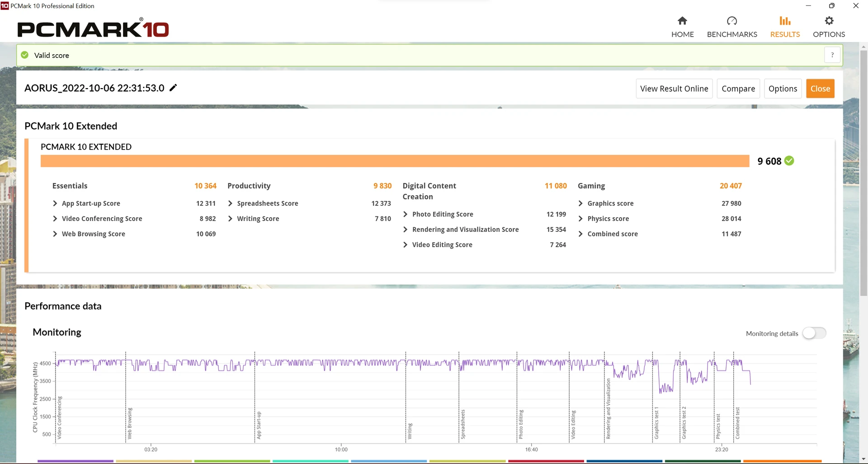
Task: Click the Essentials score 10 364
Action: (x=205, y=186)
